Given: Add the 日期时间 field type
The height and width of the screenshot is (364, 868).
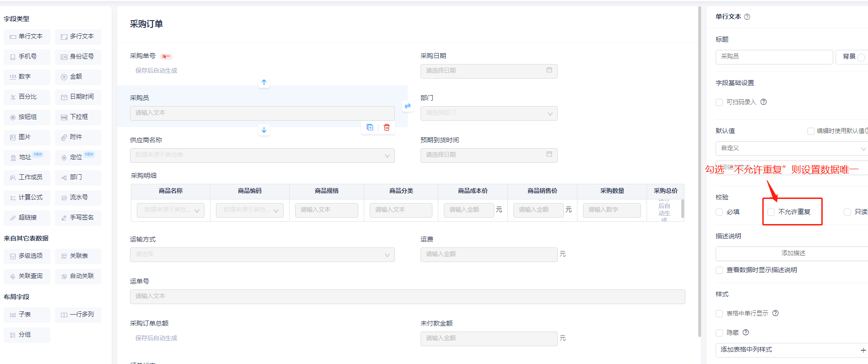Looking at the screenshot, I should point(78,97).
